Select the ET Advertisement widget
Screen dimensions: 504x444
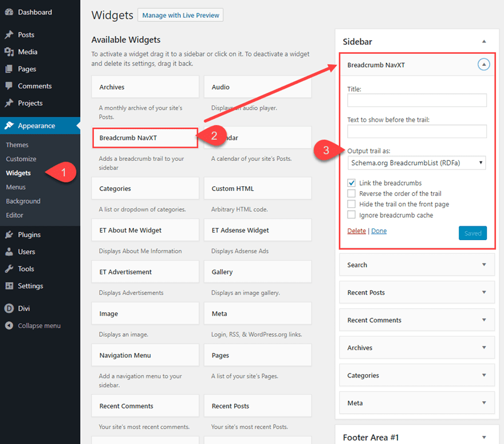click(x=145, y=272)
